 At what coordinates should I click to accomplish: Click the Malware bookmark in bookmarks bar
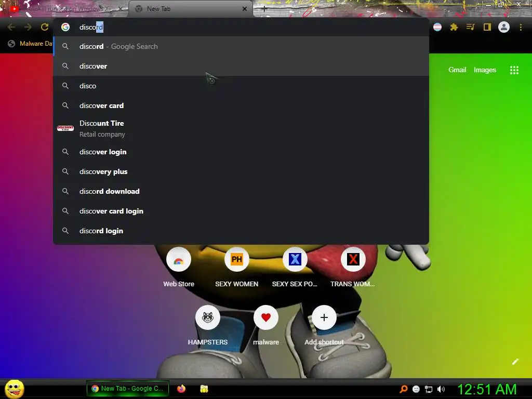(x=31, y=44)
